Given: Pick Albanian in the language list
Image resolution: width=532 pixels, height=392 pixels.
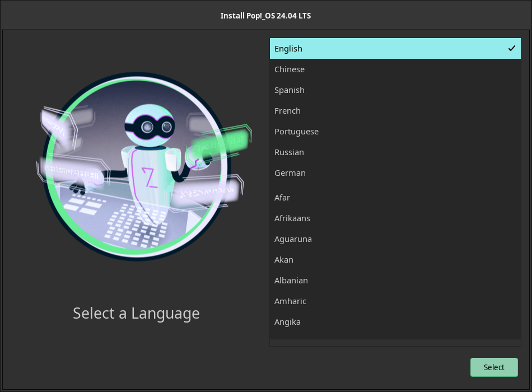Looking at the screenshot, I should 291,281.
